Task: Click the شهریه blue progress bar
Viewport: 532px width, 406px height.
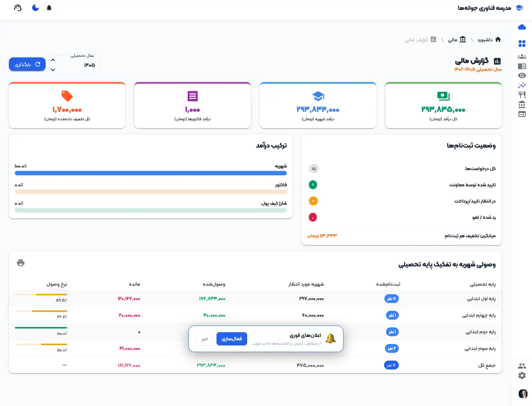Action: [x=151, y=173]
